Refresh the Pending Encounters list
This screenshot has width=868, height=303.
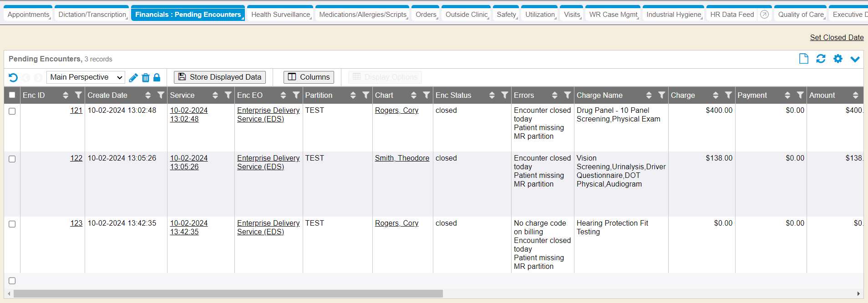(x=821, y=59)
